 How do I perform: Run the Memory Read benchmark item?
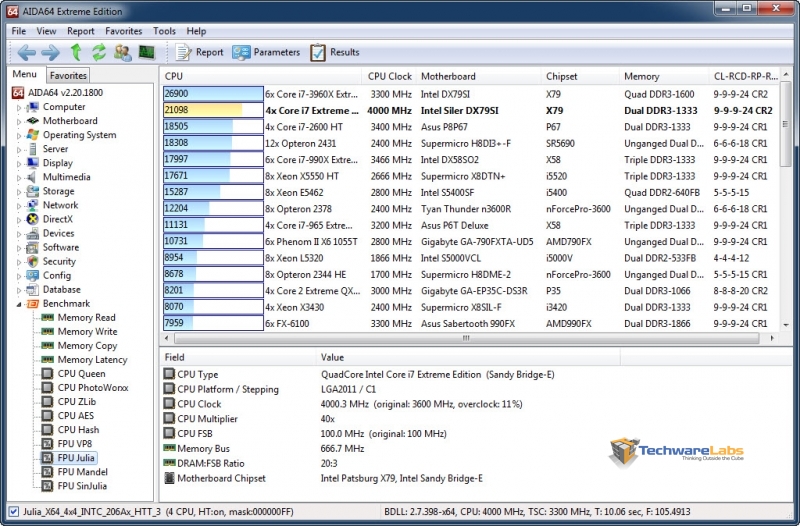79,317
